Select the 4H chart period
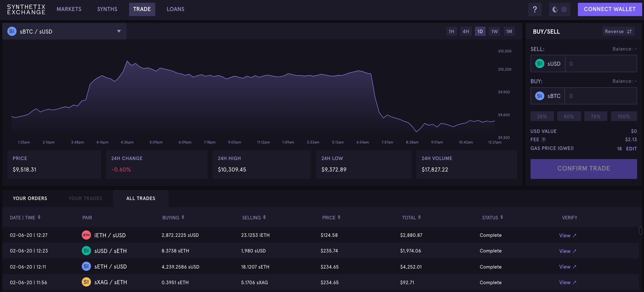Screen dimensions: 644x292 466,31
